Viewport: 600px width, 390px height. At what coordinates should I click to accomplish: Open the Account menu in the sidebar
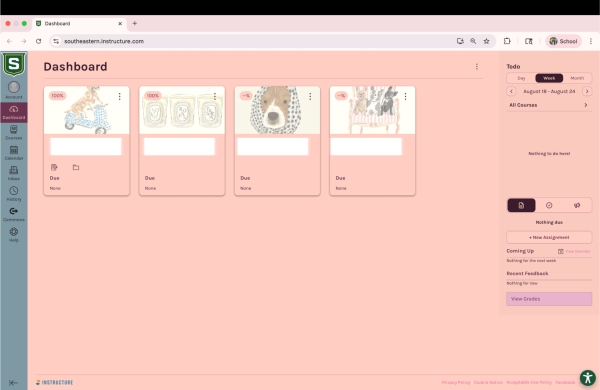[14, 90]
